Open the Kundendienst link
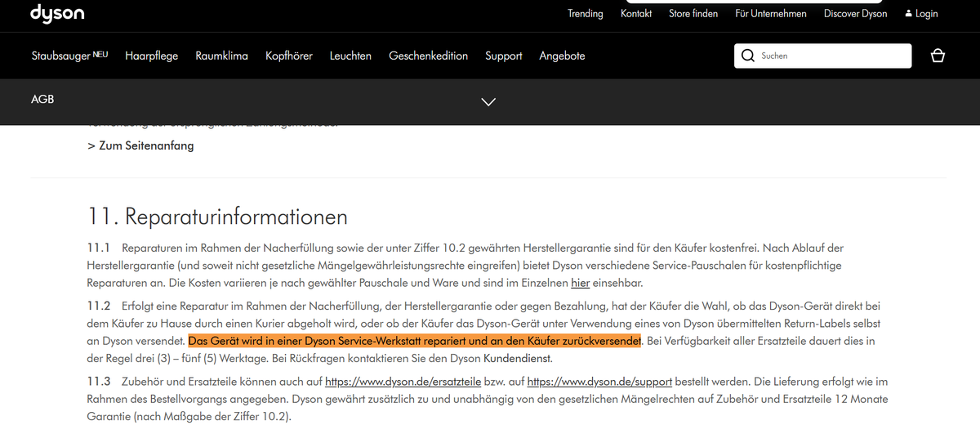 point(518,359)
